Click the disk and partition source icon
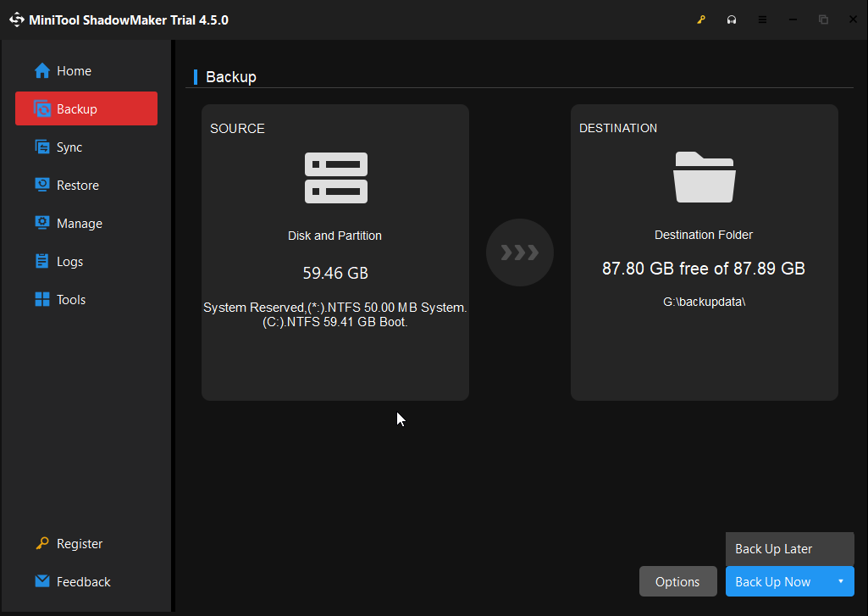The width and height of the screenshot is (868, 616). (336, 178)
